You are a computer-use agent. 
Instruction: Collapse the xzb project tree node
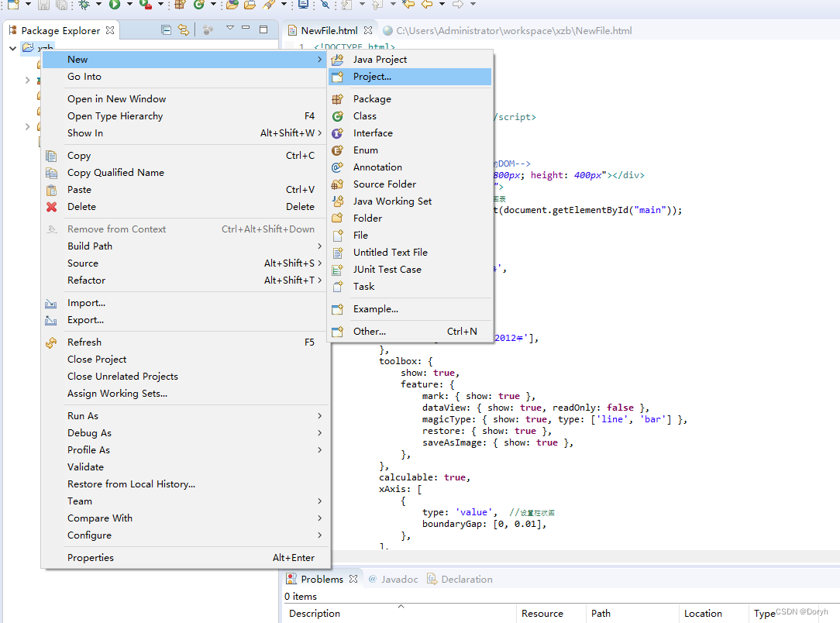(x=13, y=48)
